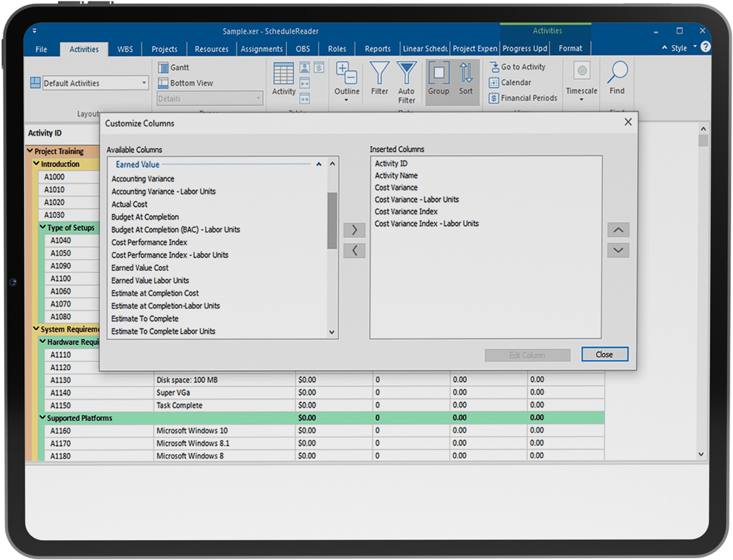
Task: Collapse the Supported Platforms row
Action: [x=43, y=418]
